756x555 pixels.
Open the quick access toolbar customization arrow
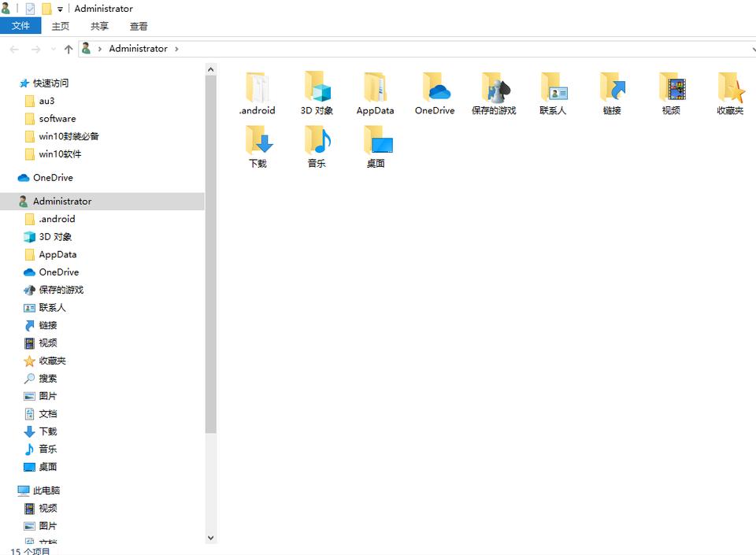point(61,9)
